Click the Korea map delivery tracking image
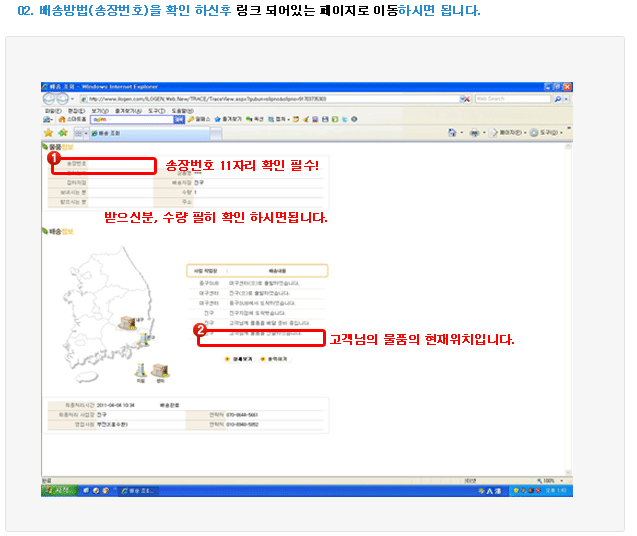637x536 pixels. 100,310
